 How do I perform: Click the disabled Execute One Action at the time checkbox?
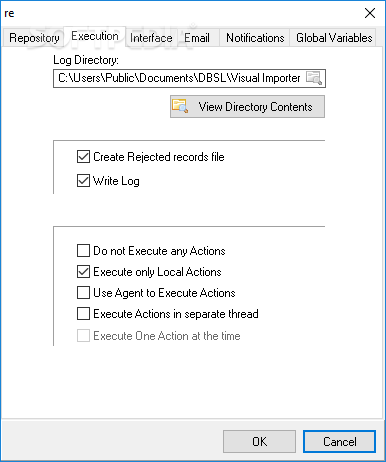83,336
